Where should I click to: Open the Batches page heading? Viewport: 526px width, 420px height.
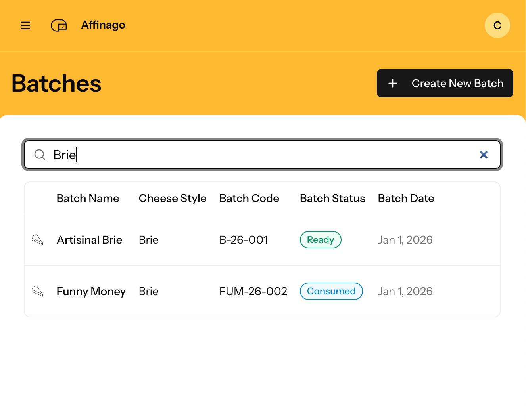[x=56, y=83]
